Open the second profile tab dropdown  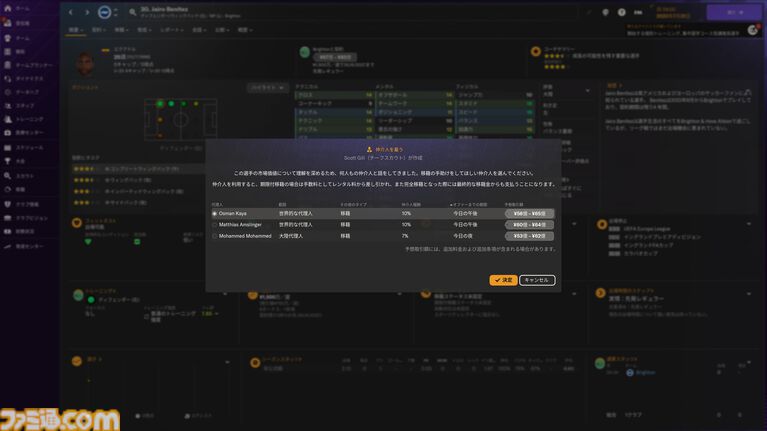(99, 30)
